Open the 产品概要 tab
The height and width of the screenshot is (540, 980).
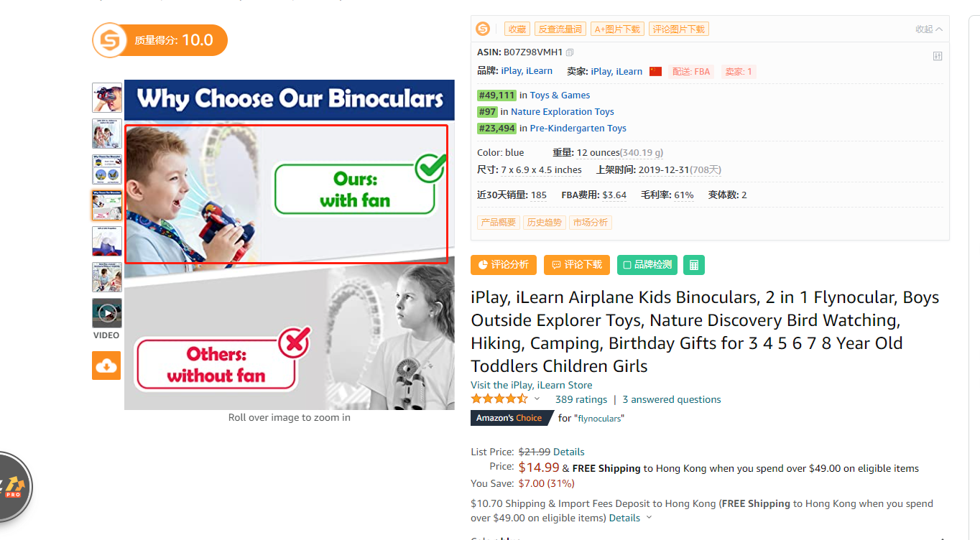499,223
